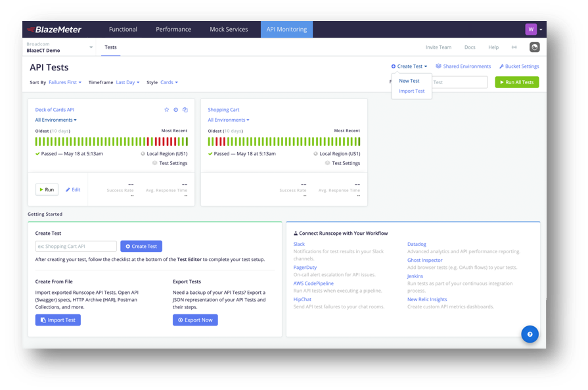Image resolution: width=588 pixels, height=390 pixels.
Task: Click the Deck of Cards results history bar
Action: pyautogui.click(x=112, y=141)
